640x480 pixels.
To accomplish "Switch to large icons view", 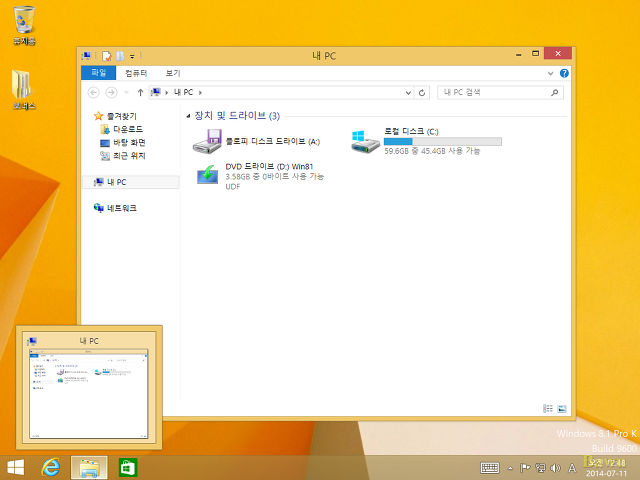I will point(562,408).
